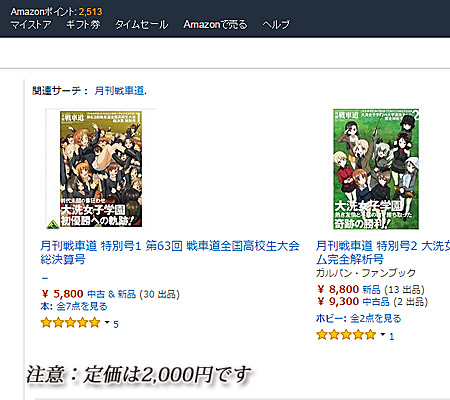
Task: Open the 月刊戦車道 特別号2 title link
Action: 383,252
